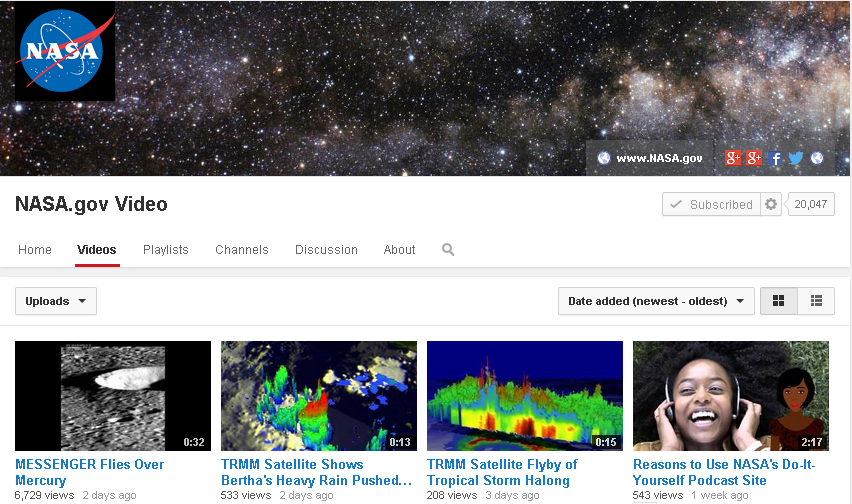Viewport: 852px width, 504px height.
Task: Click the 208 views text
Action: tap(452, 495)
